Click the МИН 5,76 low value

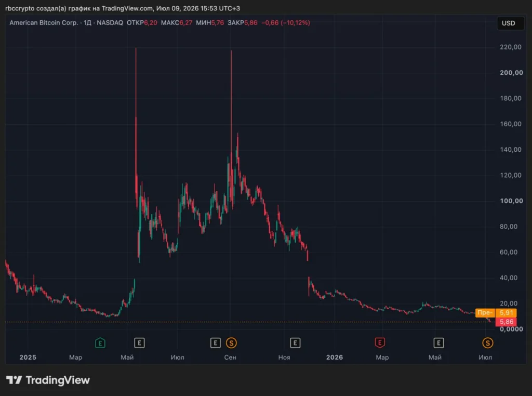(210, 23)
